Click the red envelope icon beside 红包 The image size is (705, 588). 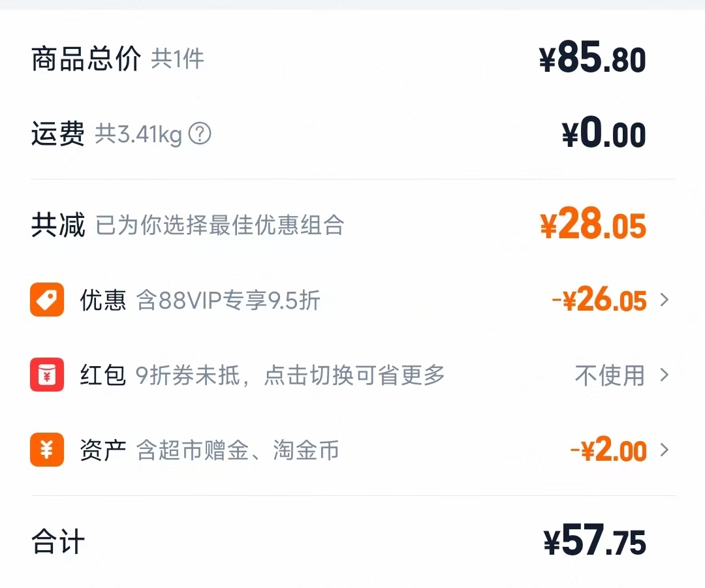pos(46,375)
